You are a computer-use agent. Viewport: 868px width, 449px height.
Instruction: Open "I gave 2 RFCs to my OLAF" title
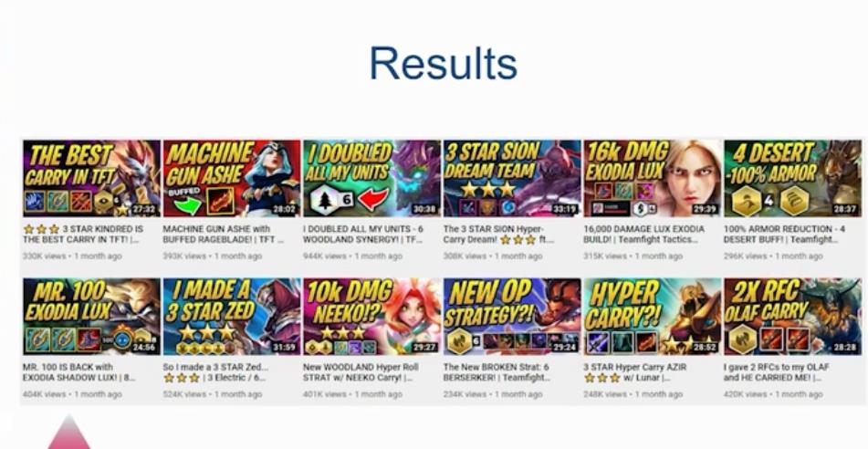pyautogui.click(x=776, y=372)
